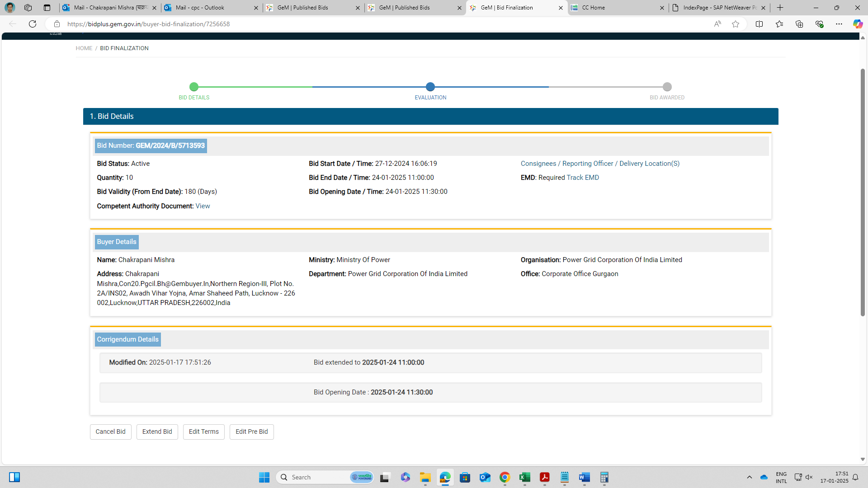Screen dimensions: 868x488
Task: Switch to Mail - Chakrapani Mishra tab
Action: pyautogui.click(x=110, y=8)
